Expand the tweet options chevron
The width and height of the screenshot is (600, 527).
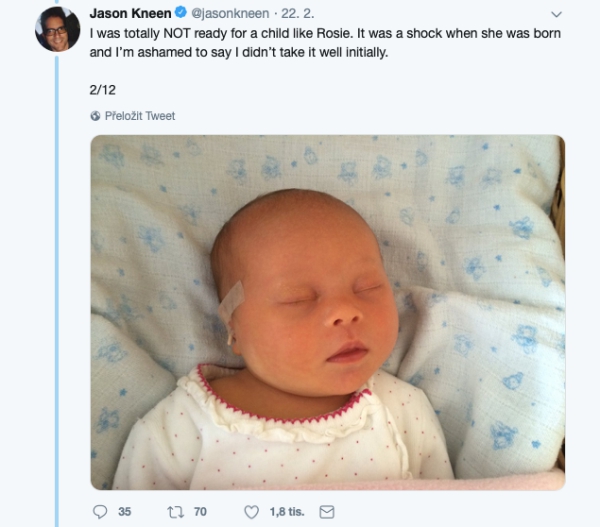556,15
